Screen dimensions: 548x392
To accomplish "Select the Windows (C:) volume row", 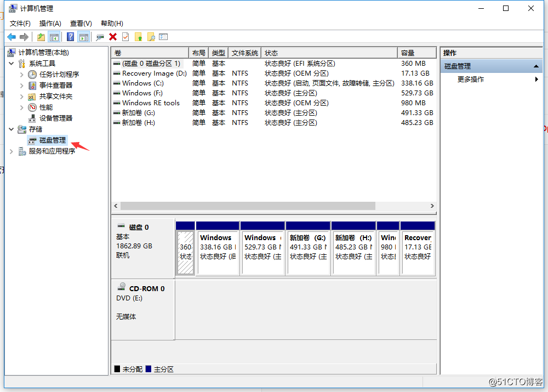I will click(273, 83).
